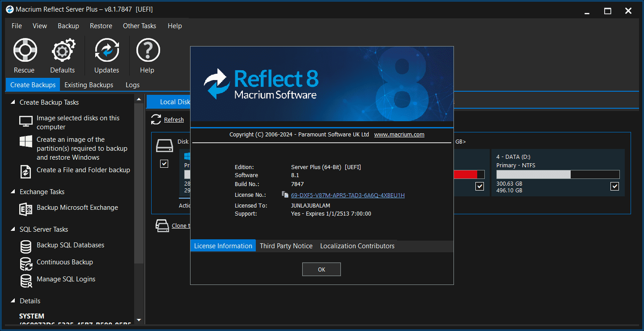Screen dimensions: 644x331
Task: Open the www.macrium.com link
Action: tap(399, 134)
